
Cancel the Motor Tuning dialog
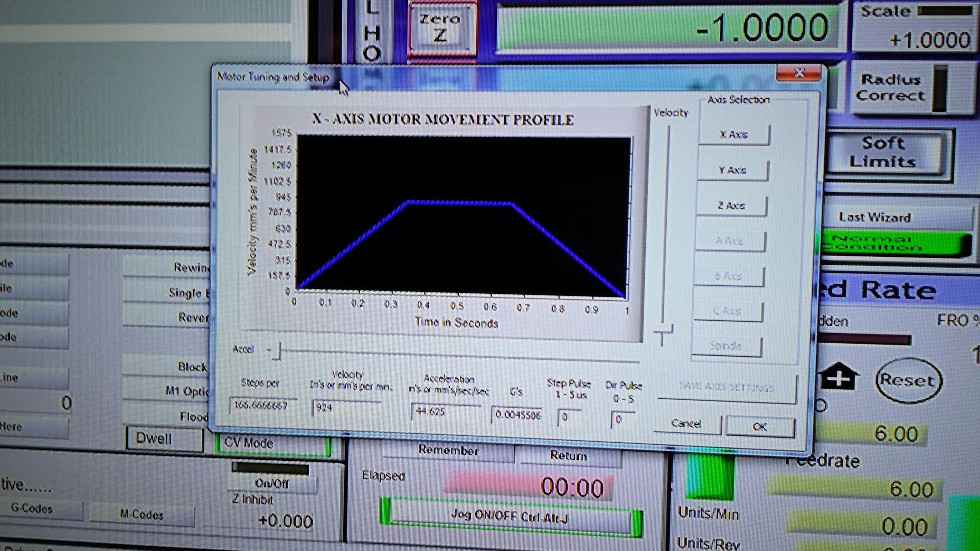click(686, 424)
